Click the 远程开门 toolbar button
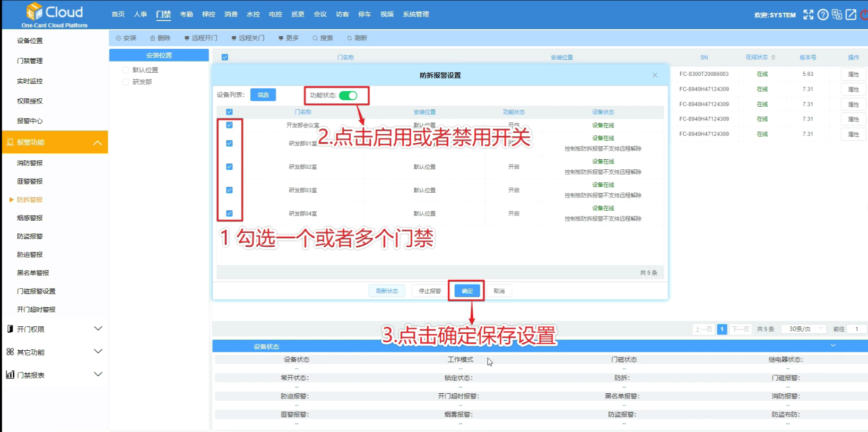 click(201, 38)
